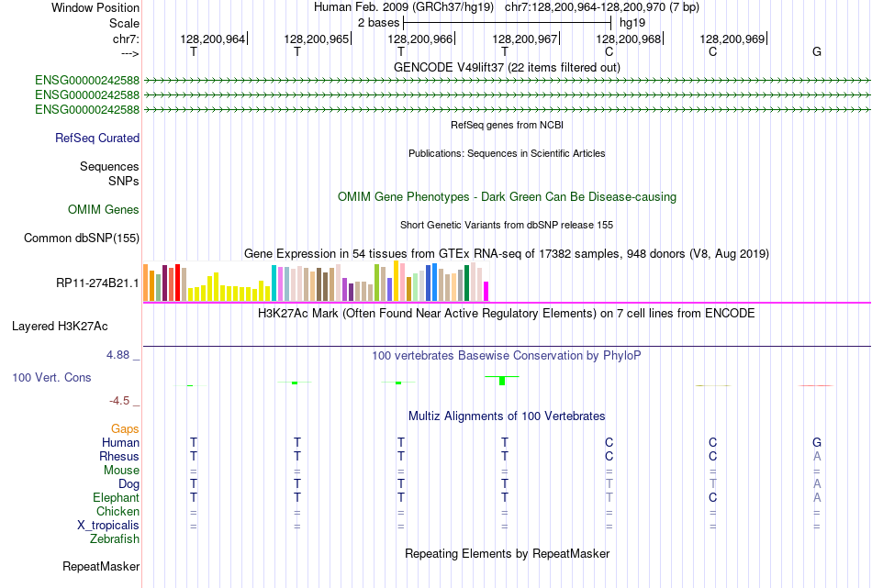The image size is (872, 588).
Task: Click the Human Feb. 2009 (GRCh37/hg19) text
Action: (404, 7)
